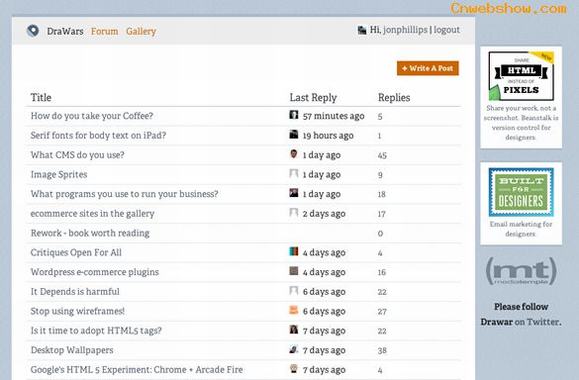Open the 'Desktop Wallpapers' thread
Viewport: 579px width, 380px height.
[72, 350]
